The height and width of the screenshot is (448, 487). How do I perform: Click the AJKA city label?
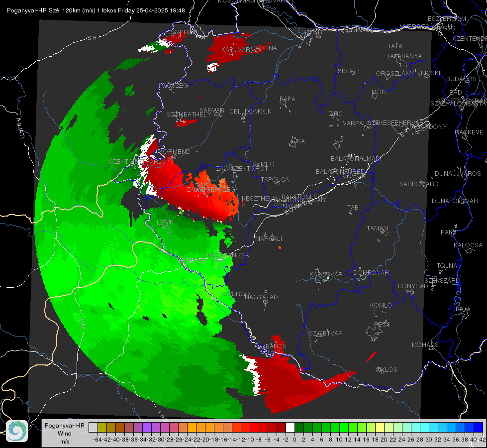point(297,141)
